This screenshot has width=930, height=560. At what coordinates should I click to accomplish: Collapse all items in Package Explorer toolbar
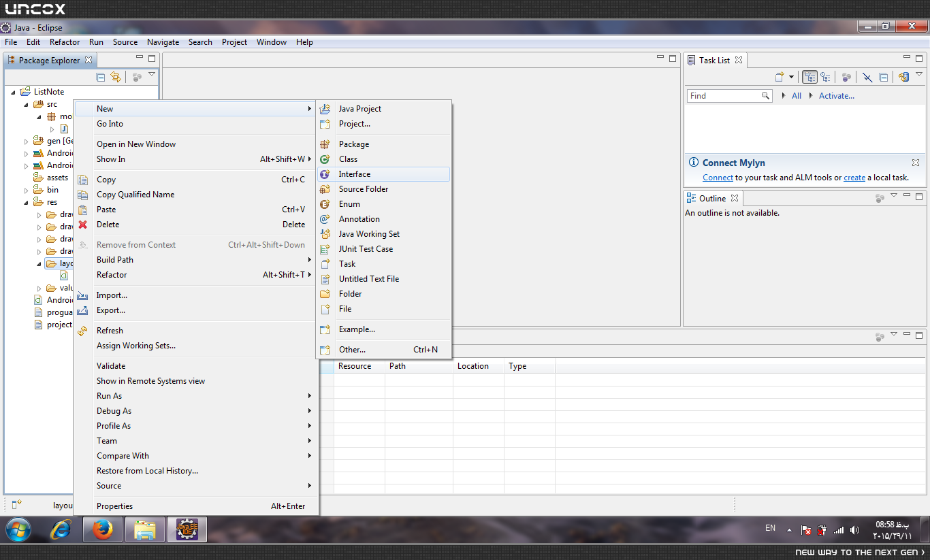pyautogui.click(x=101, y=77)
